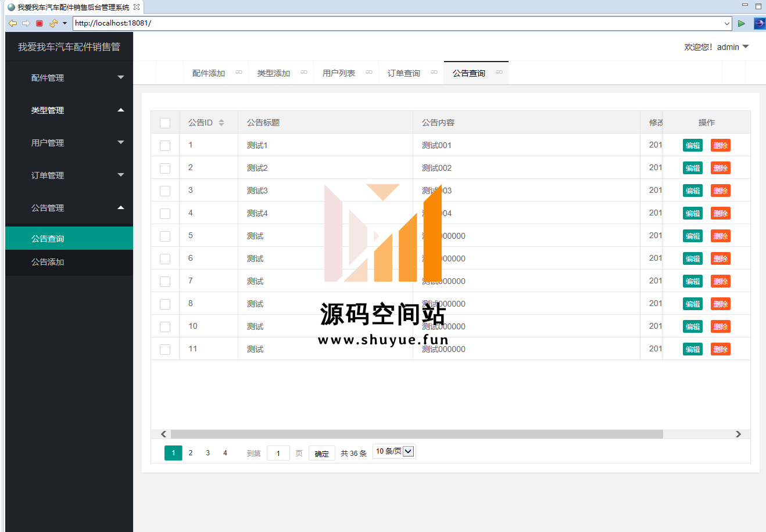Go to page 2 of pagination
Screen dimensions: 766x532
pyautogui.click(x=191, y=453)
